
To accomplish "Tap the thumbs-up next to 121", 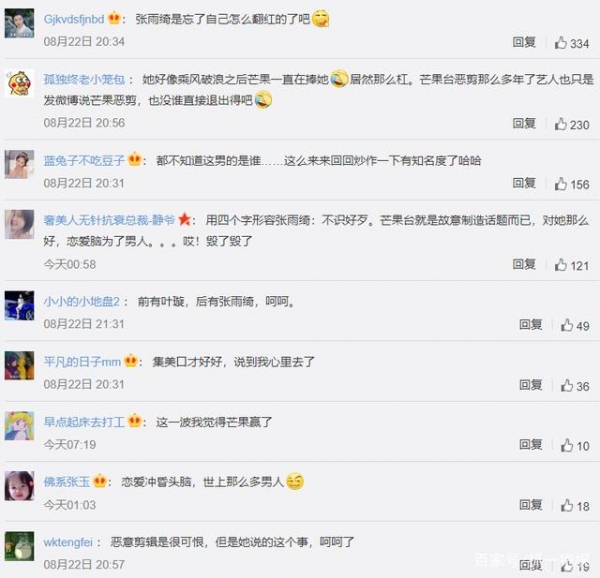I will click(x=561, y=265).
